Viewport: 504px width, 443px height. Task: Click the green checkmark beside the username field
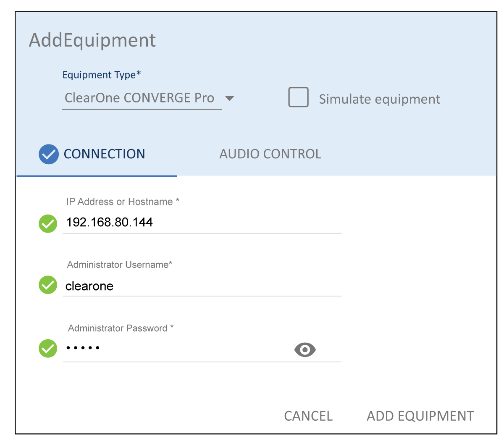coord(48,285)
